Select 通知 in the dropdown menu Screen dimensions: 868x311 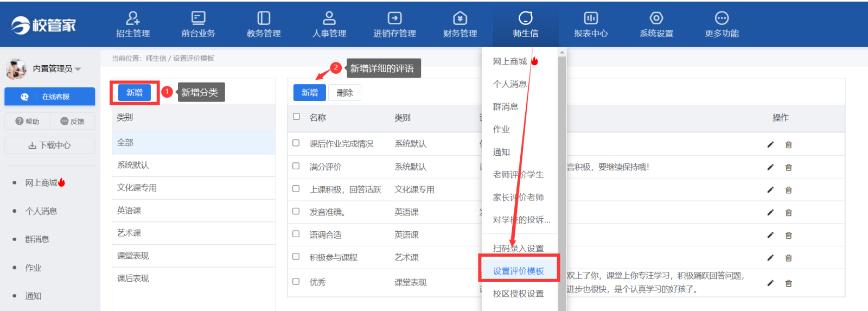(501, 152)
